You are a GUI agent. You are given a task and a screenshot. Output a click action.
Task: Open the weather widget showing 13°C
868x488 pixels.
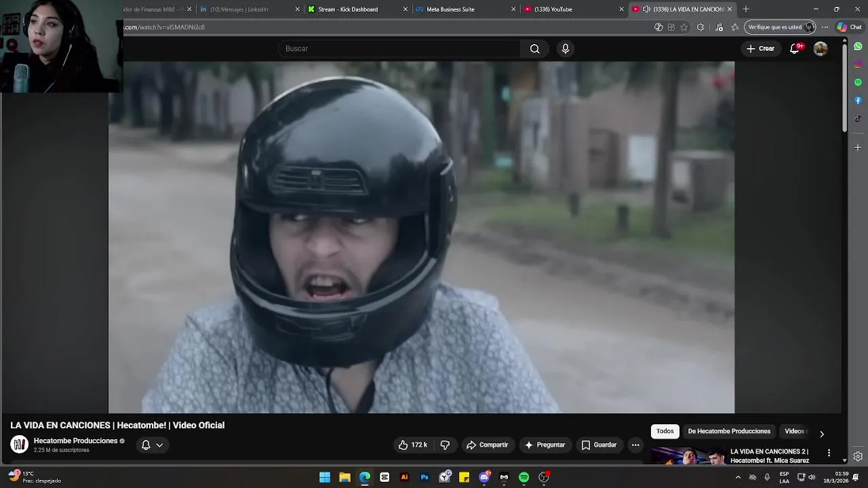click(x=35, y=477)
